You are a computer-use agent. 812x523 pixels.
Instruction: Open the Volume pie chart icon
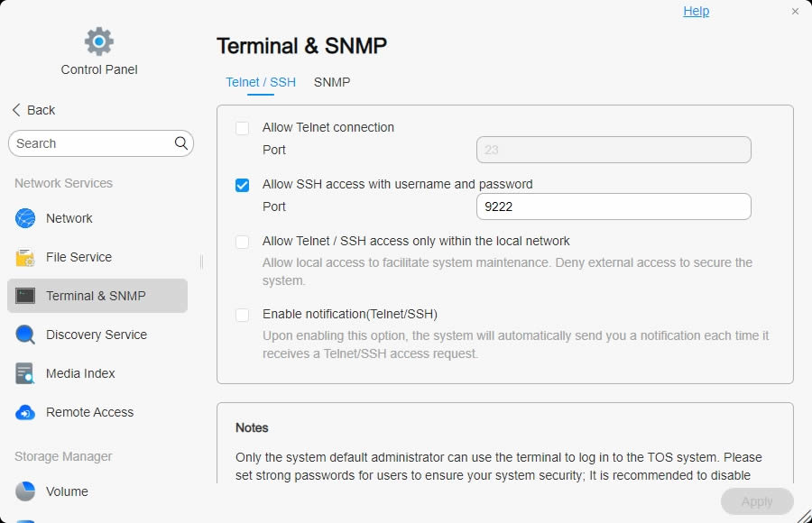(x=25, y=491)
